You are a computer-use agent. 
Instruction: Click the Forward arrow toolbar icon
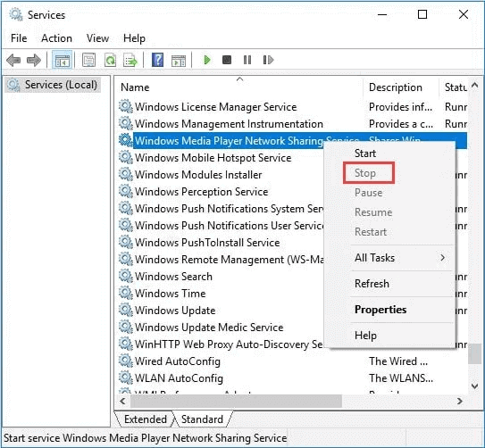coord(34,60)
